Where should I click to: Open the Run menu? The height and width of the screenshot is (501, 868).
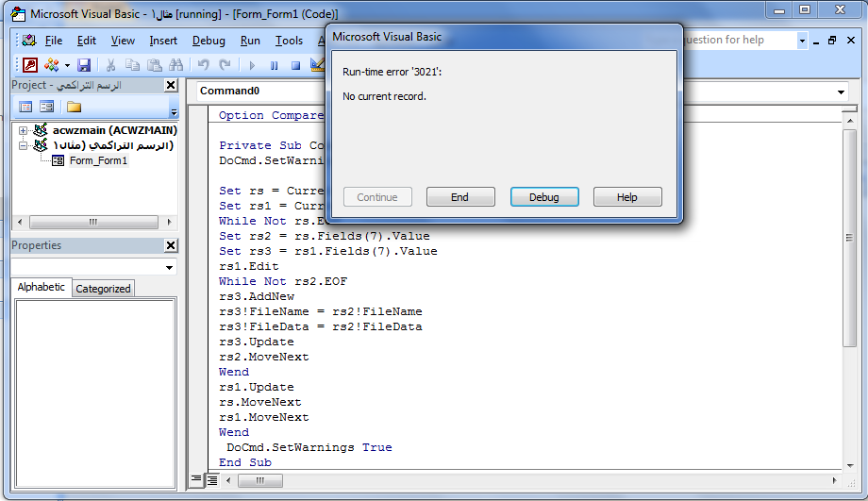(250, 41)
